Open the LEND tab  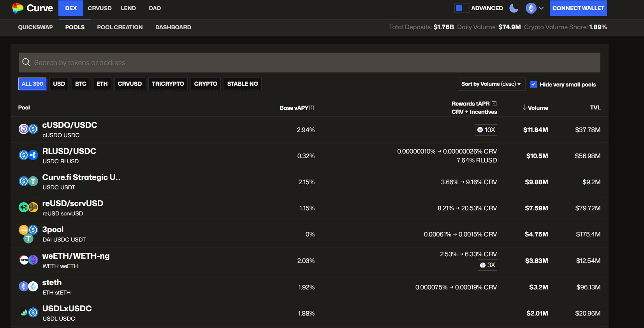click(128, 8)
